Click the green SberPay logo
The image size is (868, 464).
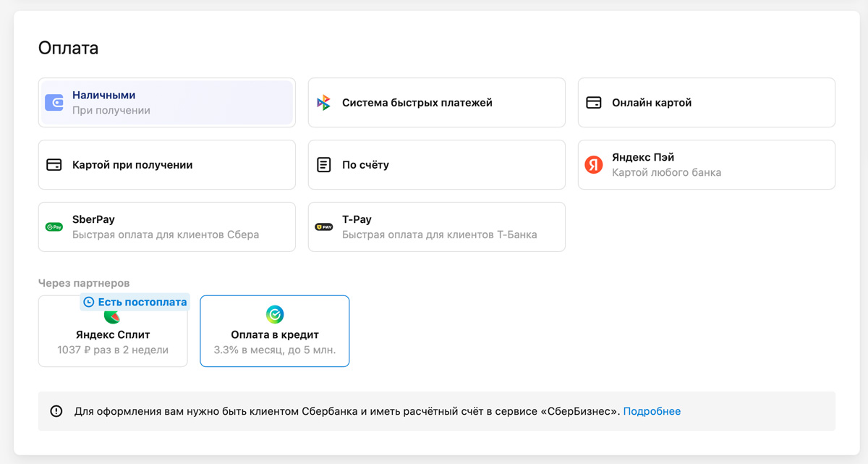[x=54, y=227]
